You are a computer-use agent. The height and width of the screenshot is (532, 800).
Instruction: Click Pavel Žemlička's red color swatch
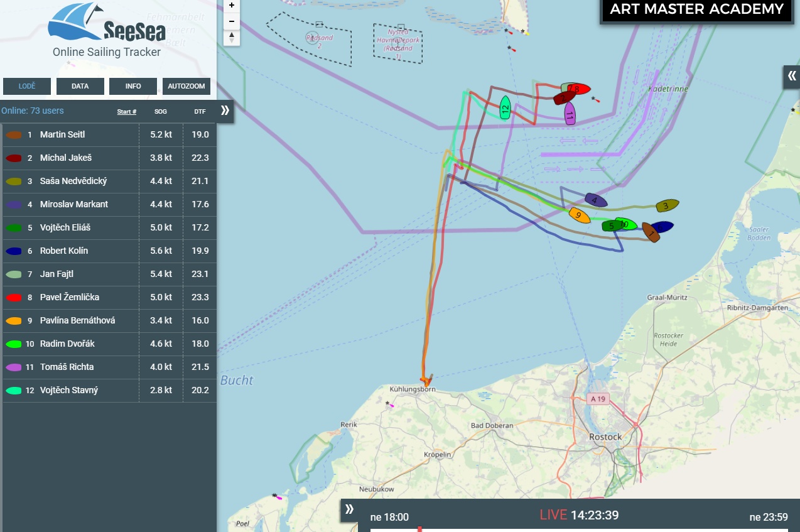(x=14, y=297)
